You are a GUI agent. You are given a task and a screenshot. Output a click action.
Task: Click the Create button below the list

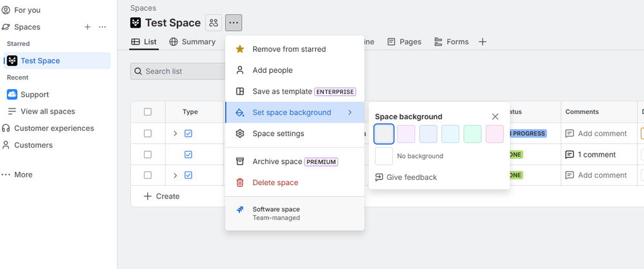(x=161, y=196)
